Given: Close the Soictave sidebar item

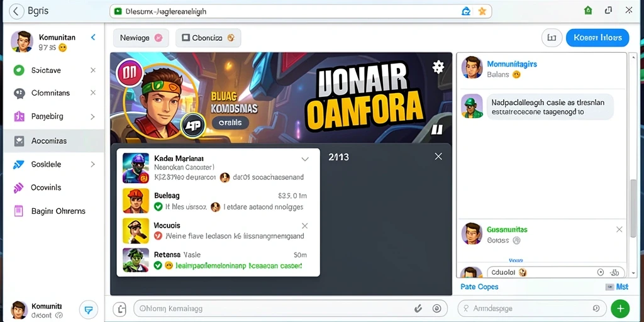Looking at the screenshot, I should [x=93, y=70].
